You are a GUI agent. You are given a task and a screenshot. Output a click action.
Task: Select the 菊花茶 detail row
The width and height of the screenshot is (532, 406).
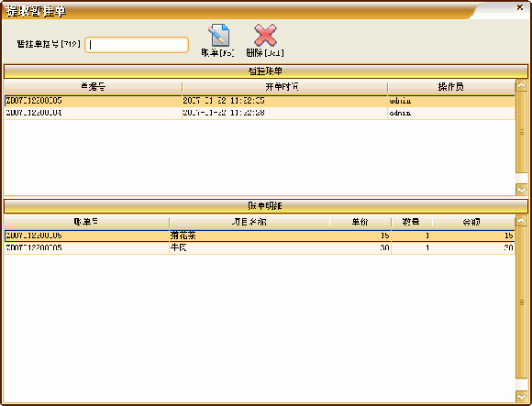pyautogui.click(x=260, y=236)
